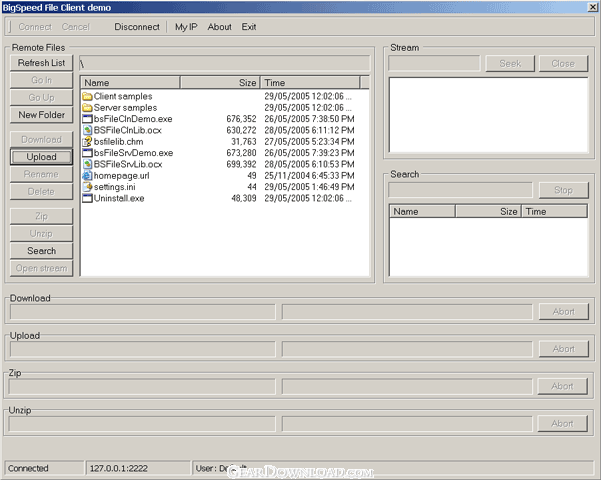The height and width of the screenshot is (480, 601).
Task: Open the About menu item
Action: [220, 27]
